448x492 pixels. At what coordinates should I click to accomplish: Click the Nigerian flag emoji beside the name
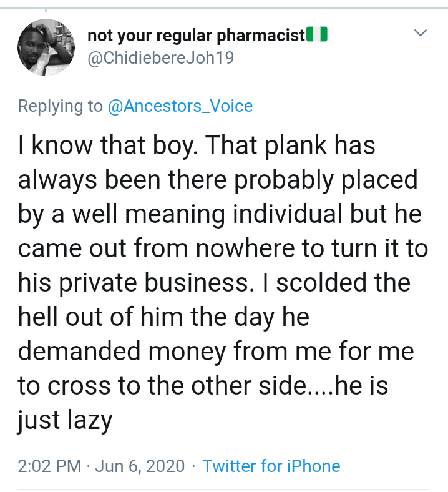pyautogui.click(x=318, y=35)
